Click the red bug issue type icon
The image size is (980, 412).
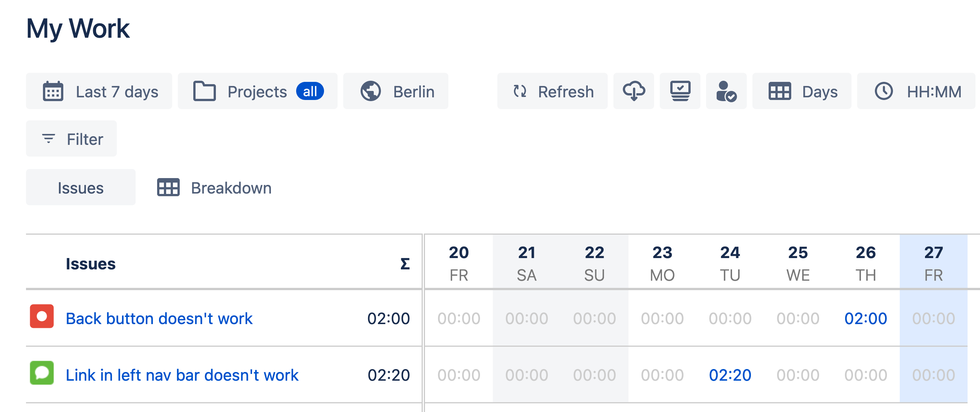(x=42, y=317)
